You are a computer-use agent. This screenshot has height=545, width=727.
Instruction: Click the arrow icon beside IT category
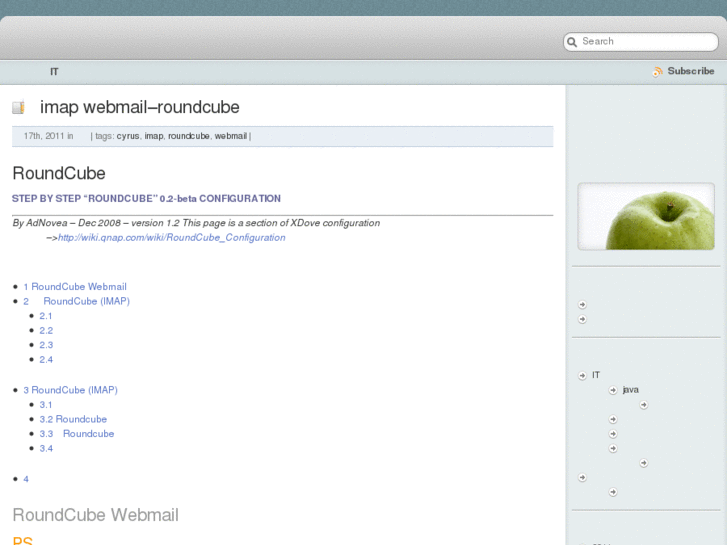pos(582,375)
